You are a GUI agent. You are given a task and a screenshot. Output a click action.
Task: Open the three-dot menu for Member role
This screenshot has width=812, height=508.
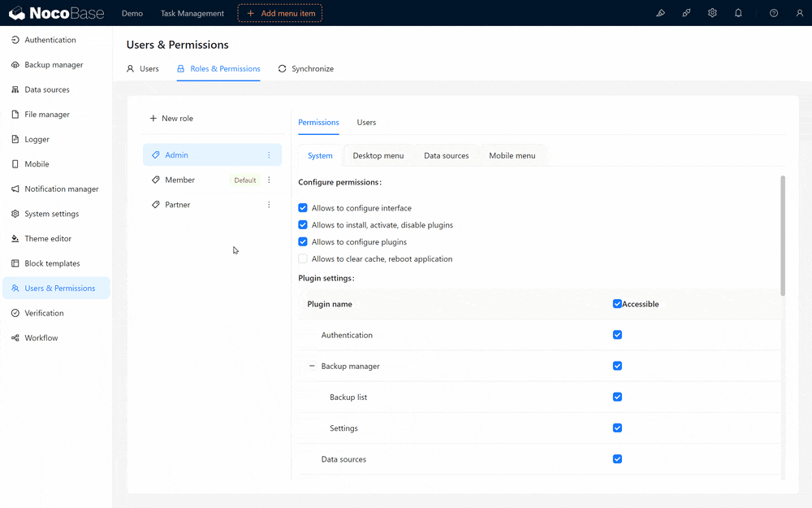pyautogui.click(x=269, y=180)
